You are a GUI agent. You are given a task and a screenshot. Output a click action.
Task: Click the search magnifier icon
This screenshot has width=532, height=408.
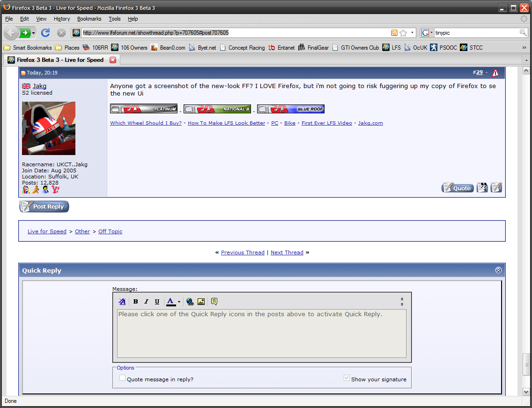523,33
